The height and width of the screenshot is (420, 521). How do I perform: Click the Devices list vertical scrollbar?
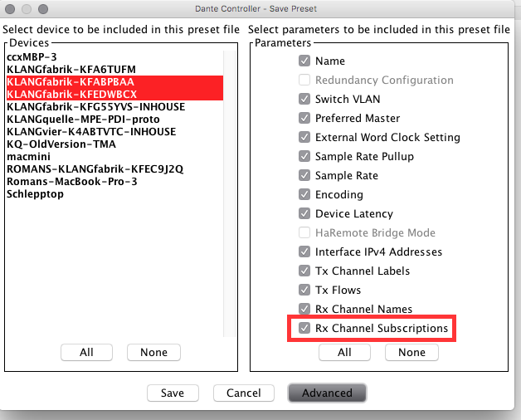pos(230,194)
